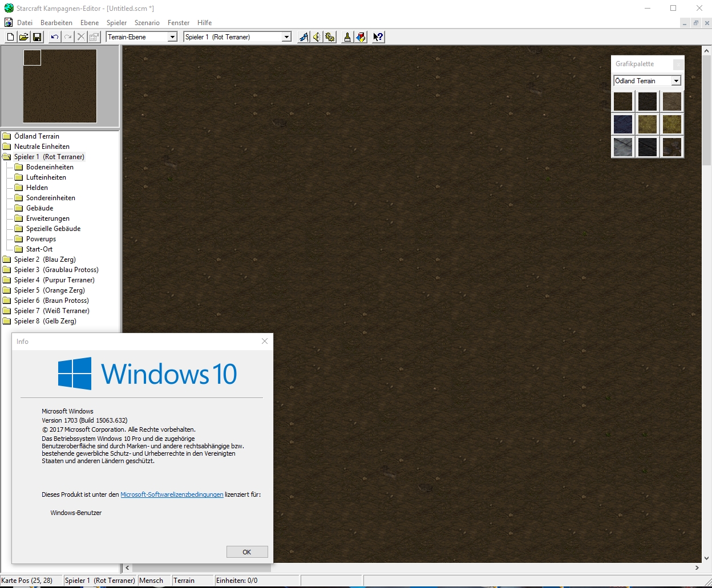The image size is (712, 588).
Task: Pick the light gray stone terrain tile
Action: pyautogui.click(x=623, y=147)
